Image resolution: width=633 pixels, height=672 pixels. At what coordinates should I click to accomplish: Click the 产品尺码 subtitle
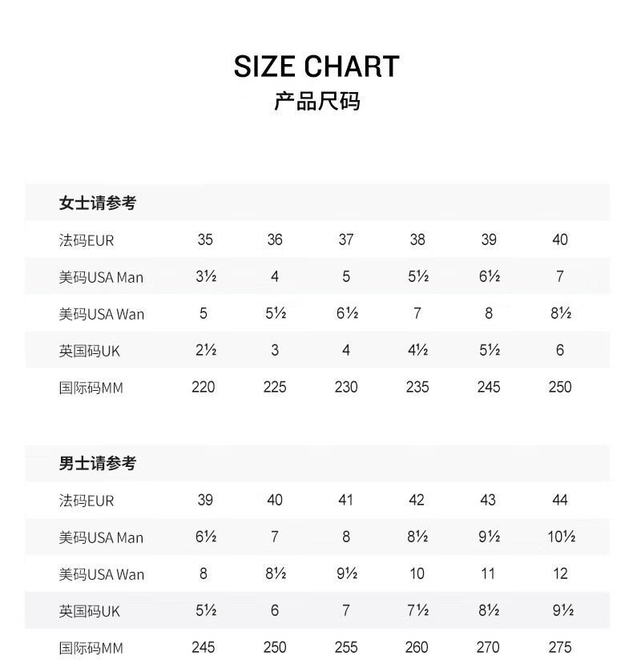316,102
